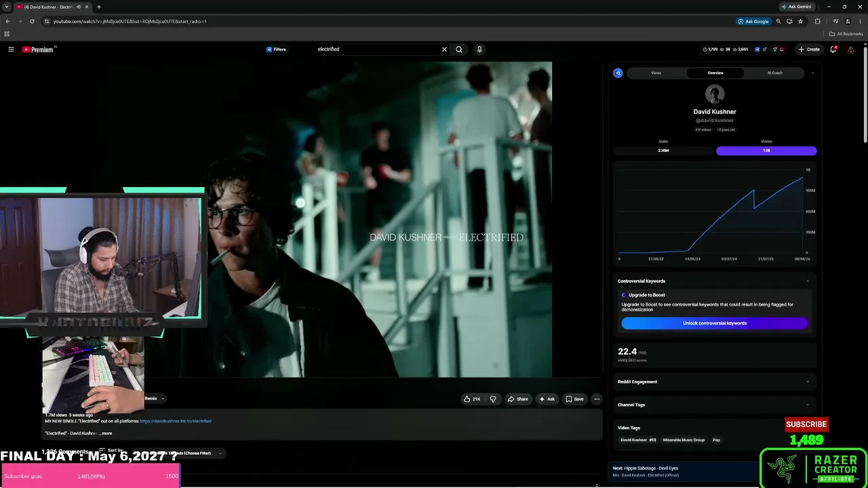Click the Miserable Music Group tag
868x488 pixels.
point(684,440)
